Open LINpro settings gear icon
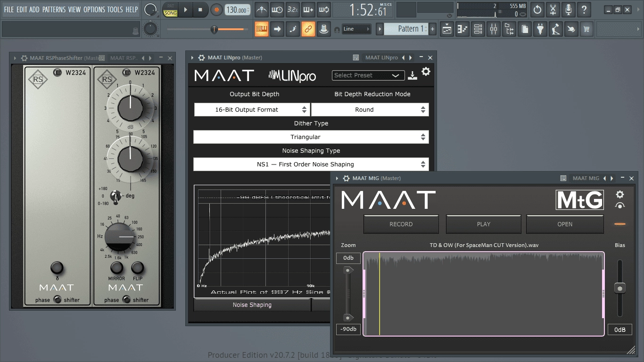This screenshot has height=362, width=644. [x=426, y=72]
